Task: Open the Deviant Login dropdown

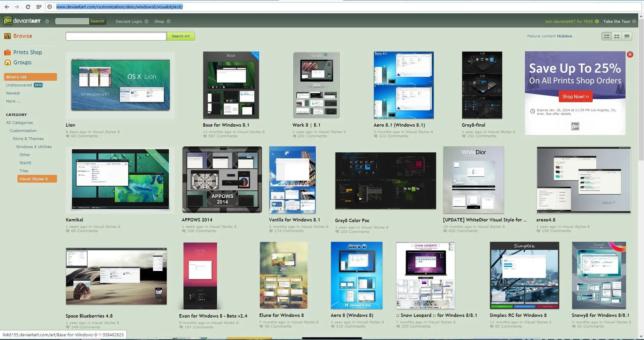Action: point(132,21)
